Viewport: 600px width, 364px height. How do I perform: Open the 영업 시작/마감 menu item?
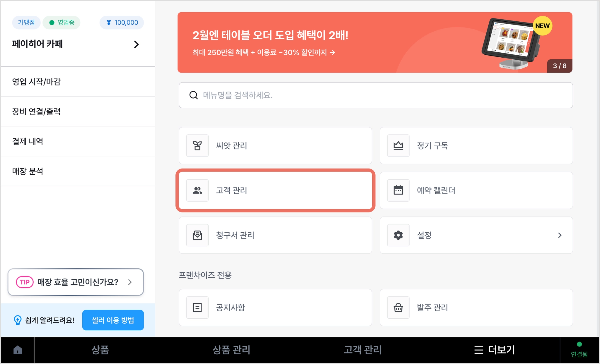pyautogui.click(x=78, y=82)
